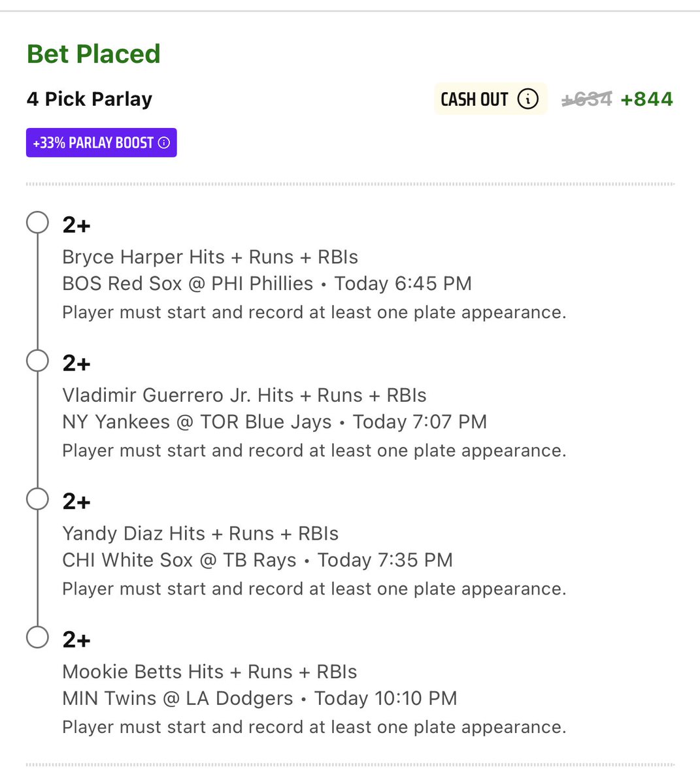Image resolution: width=700 pixels, height=784 pixels.
Task: Click the circle marker beside Mookie Betts pick
Action: click(37, 637)
